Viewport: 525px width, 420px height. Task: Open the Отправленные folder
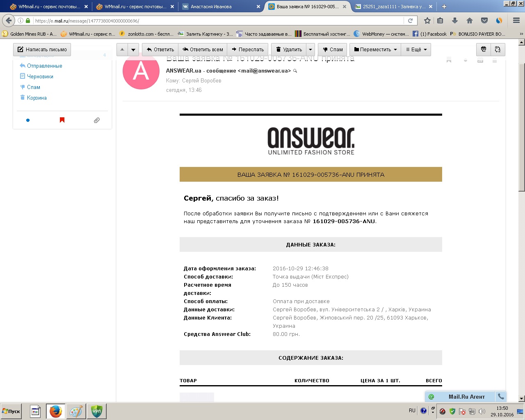pos(45,66)
